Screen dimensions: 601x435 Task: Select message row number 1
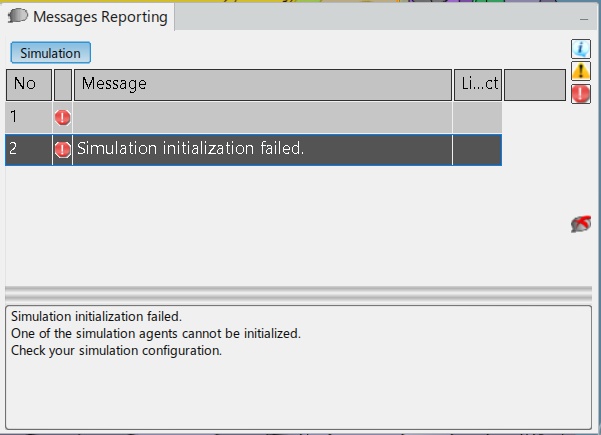(253, 117)
